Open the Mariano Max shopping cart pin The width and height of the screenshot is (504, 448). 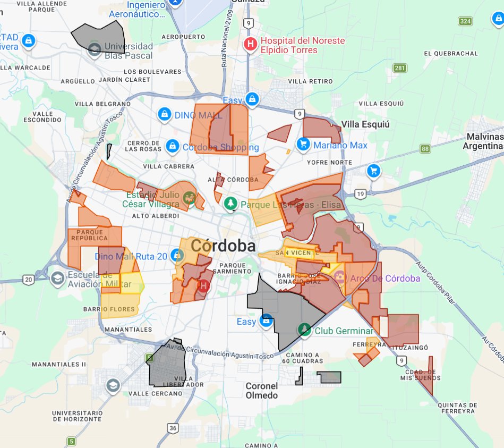tap(303, 144)
